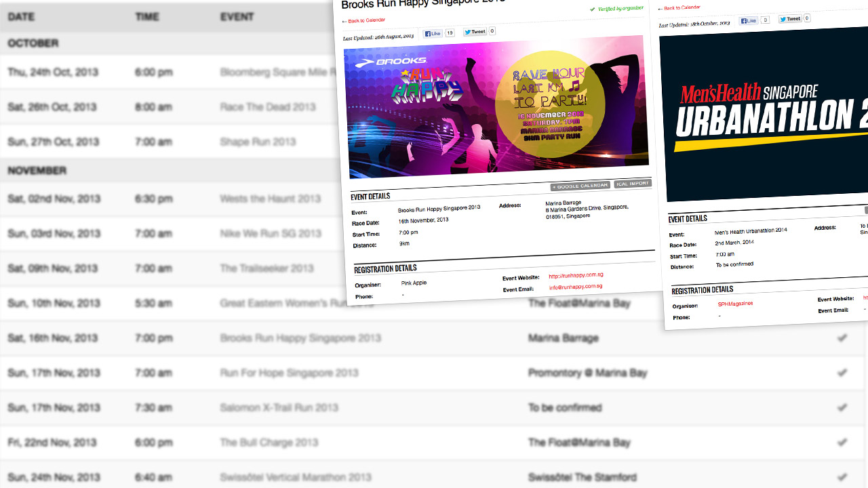Open Shape Run 2013 event link
Viewport: 868px width, 488px height.
(258, 142)
